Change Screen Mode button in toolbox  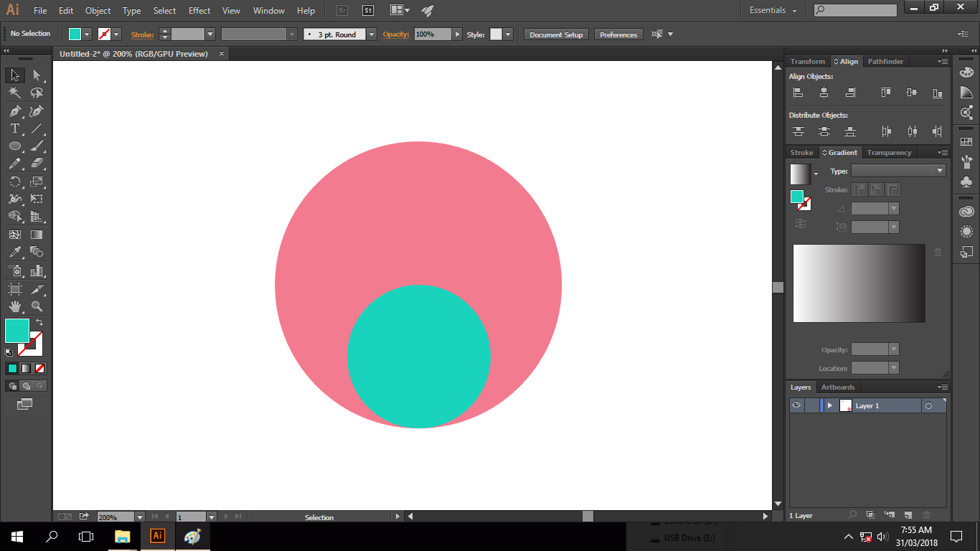(25, 405)
